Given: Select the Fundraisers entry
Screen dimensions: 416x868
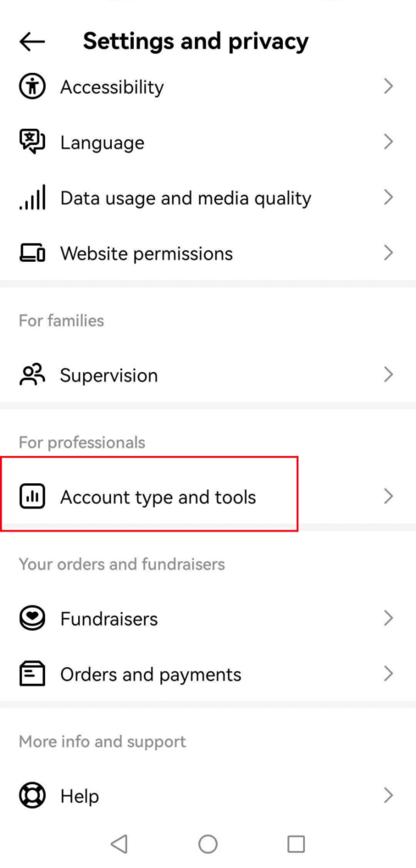Looking at the screenshot, I should point(208,618).
